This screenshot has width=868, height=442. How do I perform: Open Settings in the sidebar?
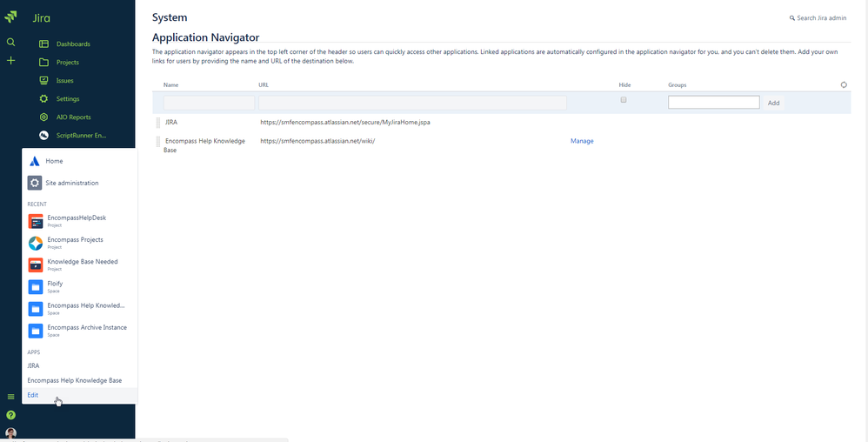[68, 98]
